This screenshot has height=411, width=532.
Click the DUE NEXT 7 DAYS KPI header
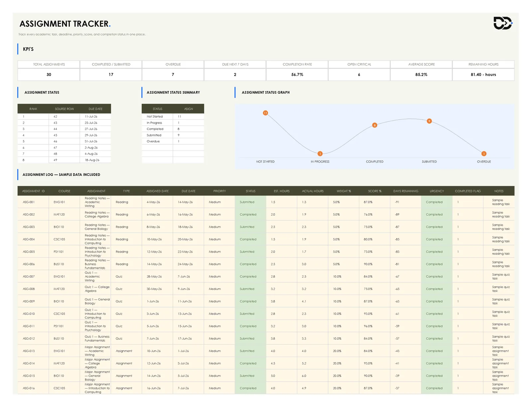235,65
